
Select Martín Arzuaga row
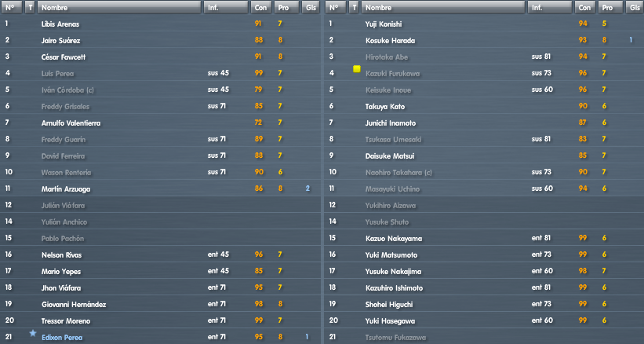point(160,188)
